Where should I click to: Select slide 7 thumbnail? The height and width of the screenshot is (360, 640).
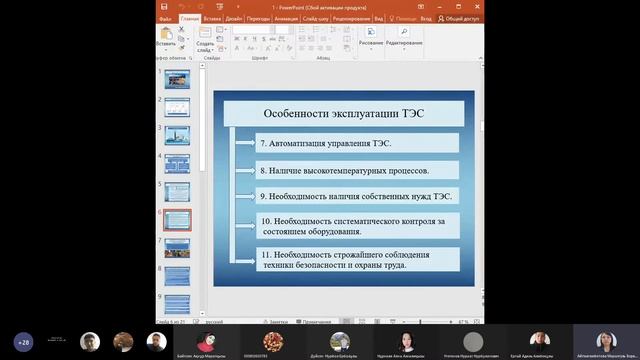(177, 248)
